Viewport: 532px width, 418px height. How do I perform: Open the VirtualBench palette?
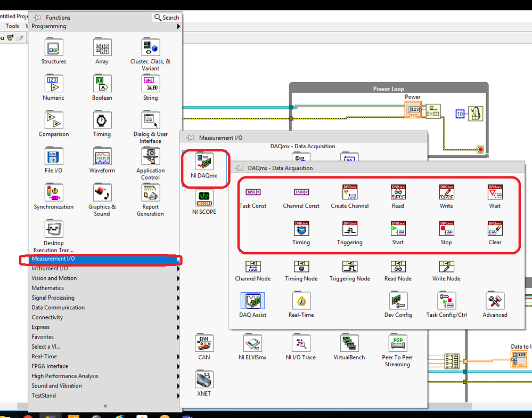click(x=349, y=343)
